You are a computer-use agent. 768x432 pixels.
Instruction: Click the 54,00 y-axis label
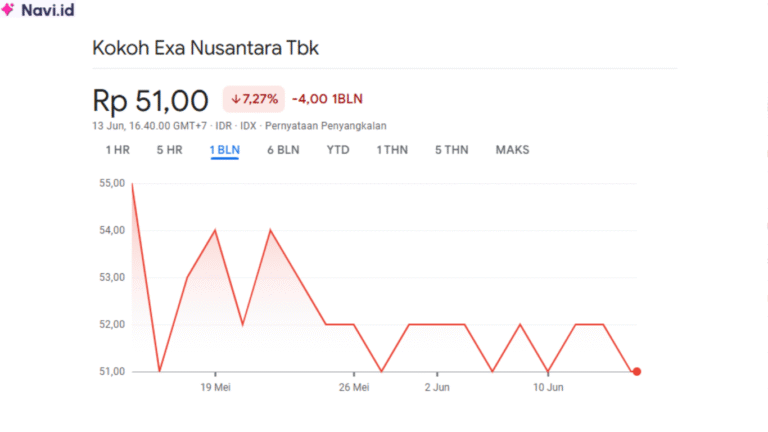112,230
